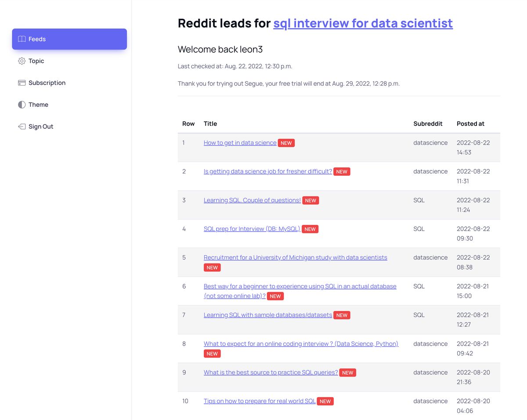Open the Topic menu item
This screenshot has width=527, height=420.
[x=36, y=61]
